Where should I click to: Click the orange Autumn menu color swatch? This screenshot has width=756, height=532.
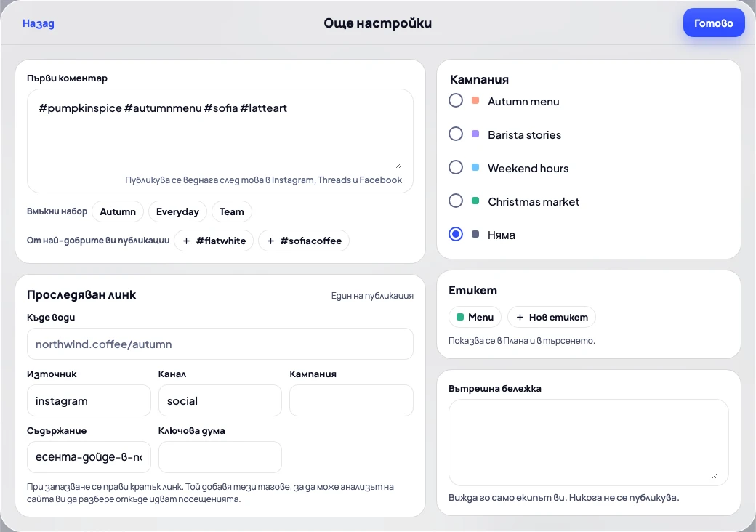pos(475,101)
